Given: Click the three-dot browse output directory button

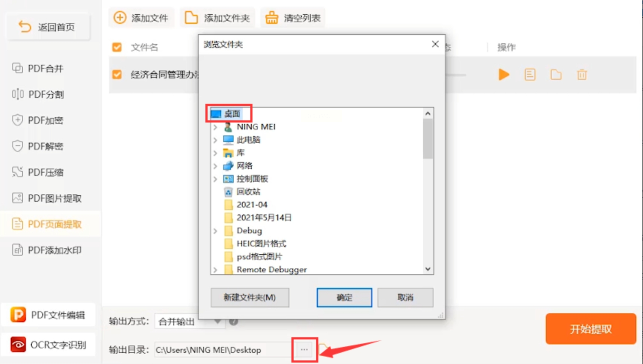Looking at the screenshot, I should [x=304, y=350].
